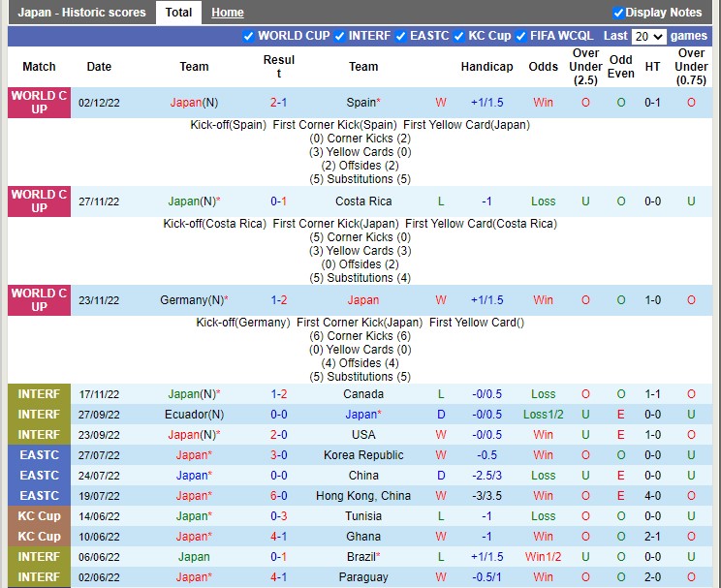Viewport: 721px width, 588px height.
Task: Click the Spain team name
Action: pos(363,103)
